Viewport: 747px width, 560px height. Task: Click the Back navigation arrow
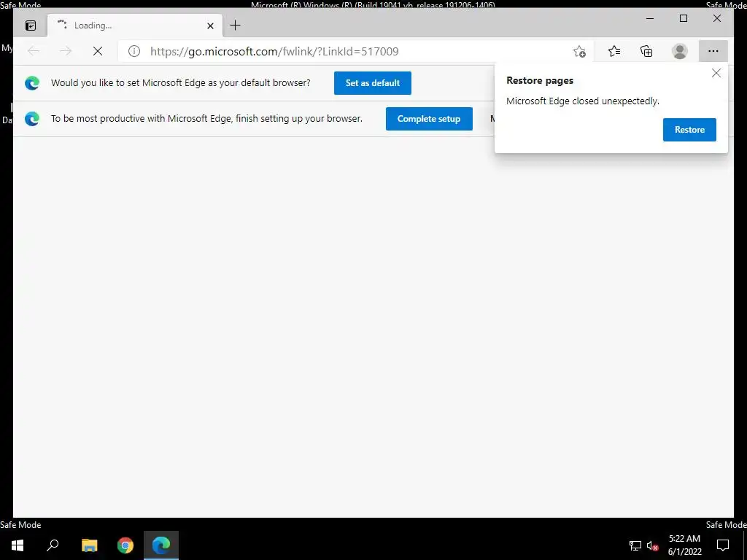(x=34, y=51)
